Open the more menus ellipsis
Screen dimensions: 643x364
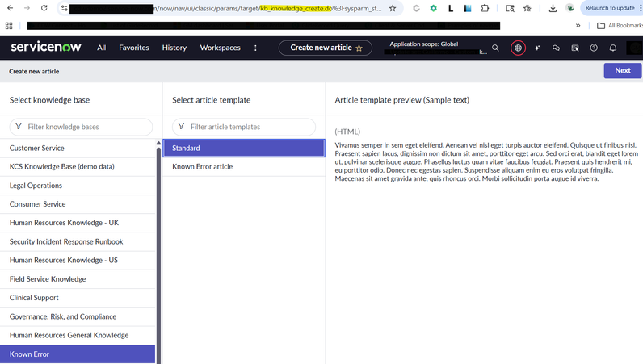[x=255, y=48]
